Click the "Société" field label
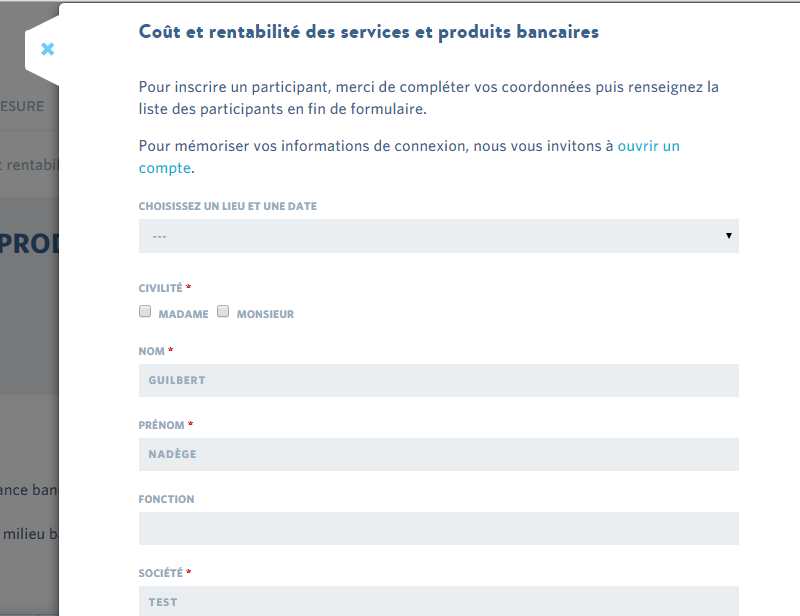The height and width of the screenshot is (616, 800). point(160,573)
